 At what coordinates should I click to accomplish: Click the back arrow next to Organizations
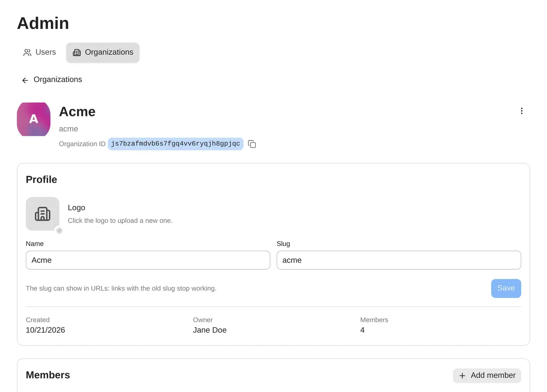coord(25,80)
